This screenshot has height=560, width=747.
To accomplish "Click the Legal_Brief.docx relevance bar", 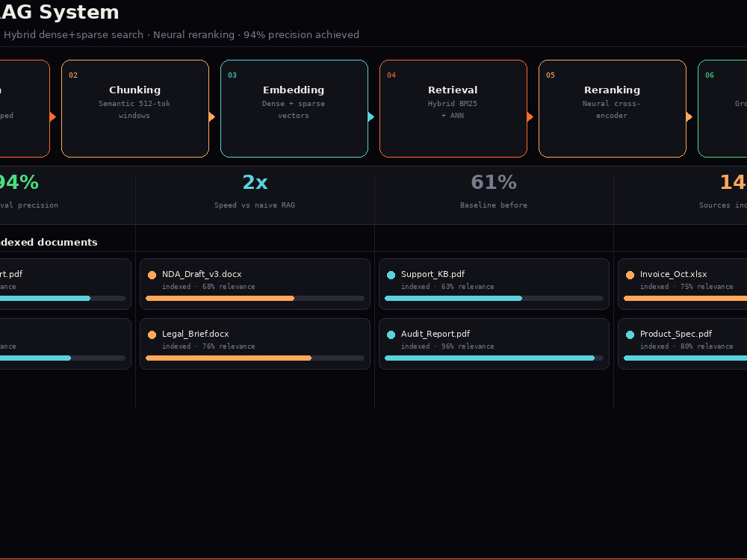I will click(x=255, y=358).
